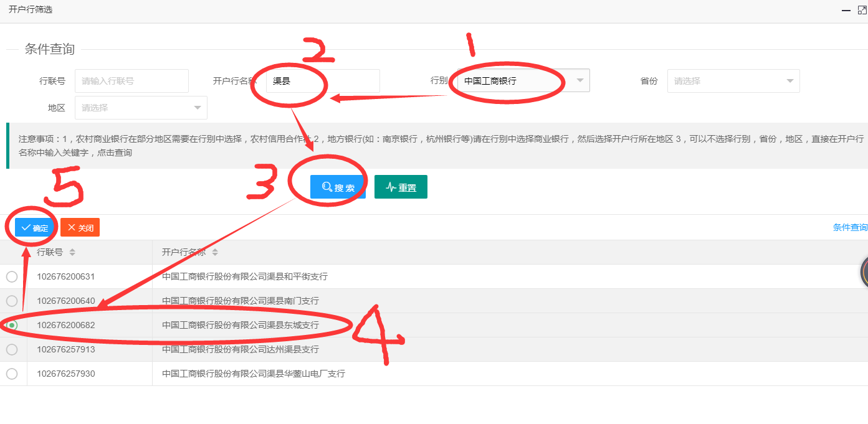Confirm selection with 确定 button

point(35,228)
